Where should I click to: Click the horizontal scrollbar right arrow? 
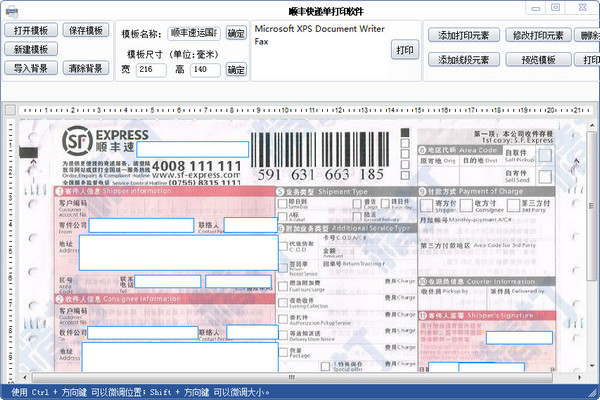(x=580, y=377)
